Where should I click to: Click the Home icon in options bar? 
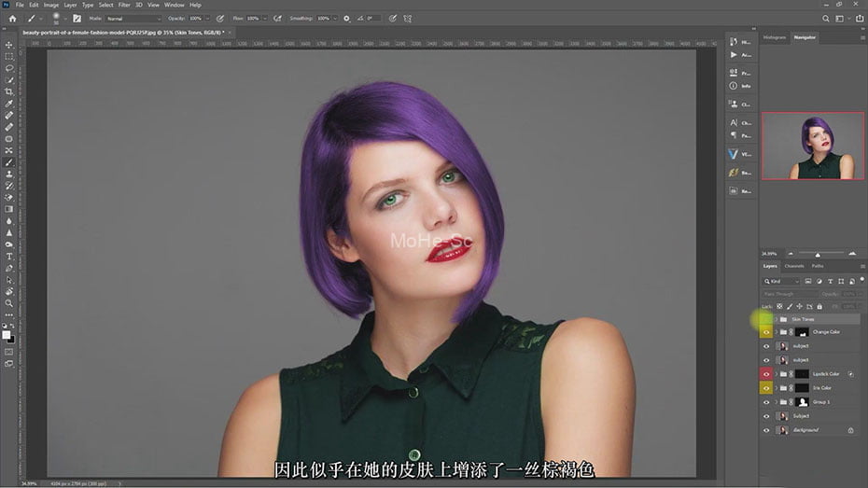point(12,18)
